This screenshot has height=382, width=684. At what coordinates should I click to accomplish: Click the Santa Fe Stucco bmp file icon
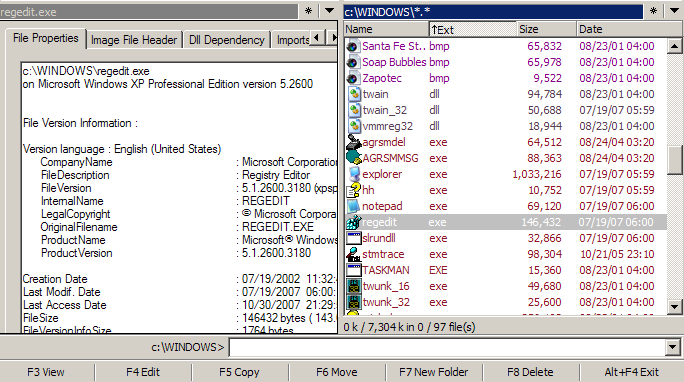[x=353, y=46]
